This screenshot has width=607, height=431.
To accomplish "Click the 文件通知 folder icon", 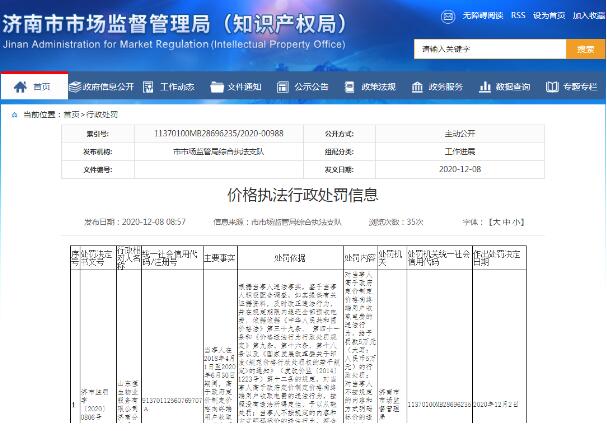I will [x=216, y=87].
